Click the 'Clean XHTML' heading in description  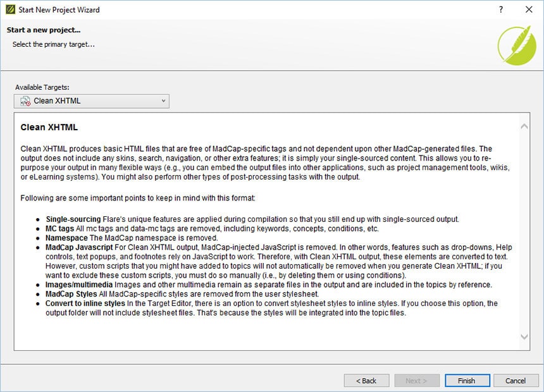tap(49, 127)
